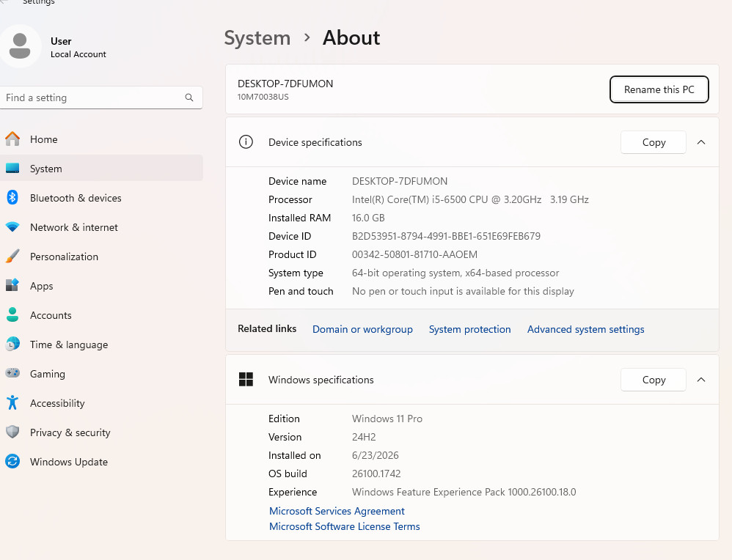Click the Bluetooth icon in sidebar
The height and width of the screenshot is (560, 732).
click(12, 198)
